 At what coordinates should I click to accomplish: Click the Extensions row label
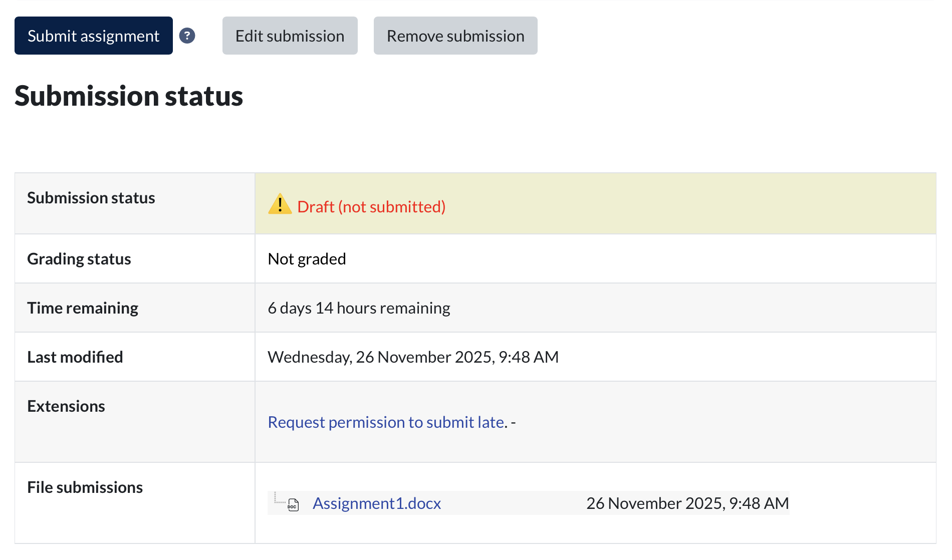click(x=66, y=406)
